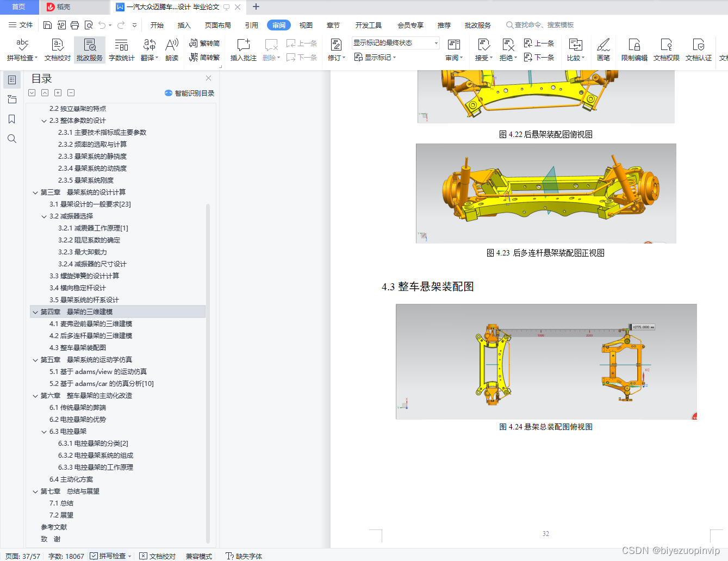Switch to the 开始 ribbon tab
Screen dimensions: 728x561
pos(157,25)
